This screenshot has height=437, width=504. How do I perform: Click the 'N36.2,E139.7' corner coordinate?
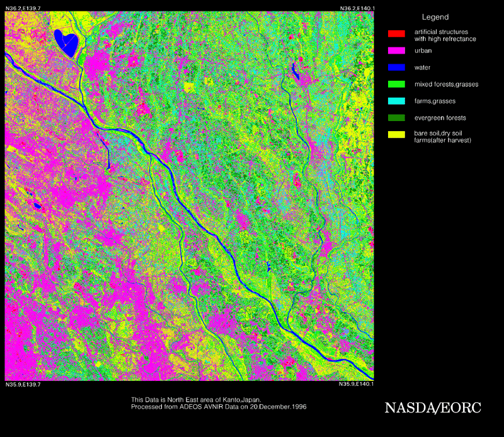coord(23,8)
